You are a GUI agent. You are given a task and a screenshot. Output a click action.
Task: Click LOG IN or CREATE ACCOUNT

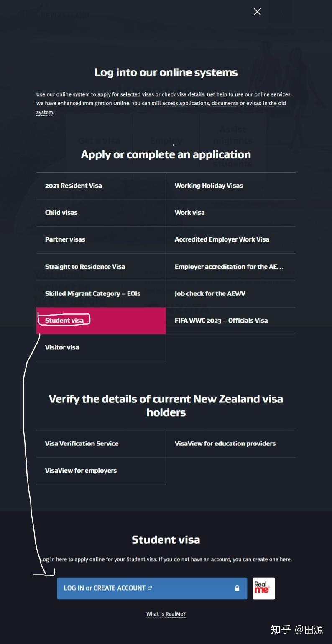(152, 588)
